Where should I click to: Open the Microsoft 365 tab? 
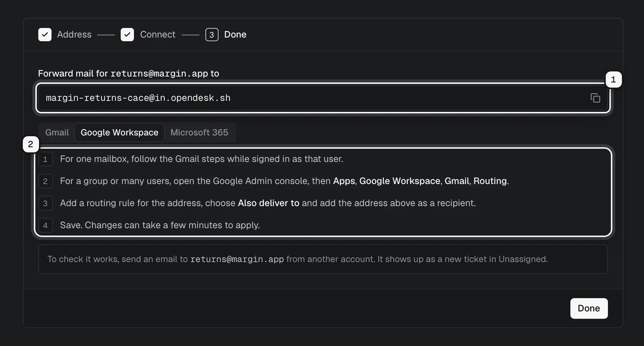pyautogui.click(x=199, y=133)
